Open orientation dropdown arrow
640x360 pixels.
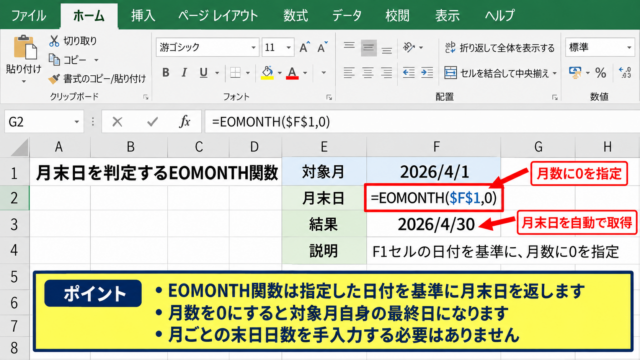pyautogui.click(x=421, y=48)
